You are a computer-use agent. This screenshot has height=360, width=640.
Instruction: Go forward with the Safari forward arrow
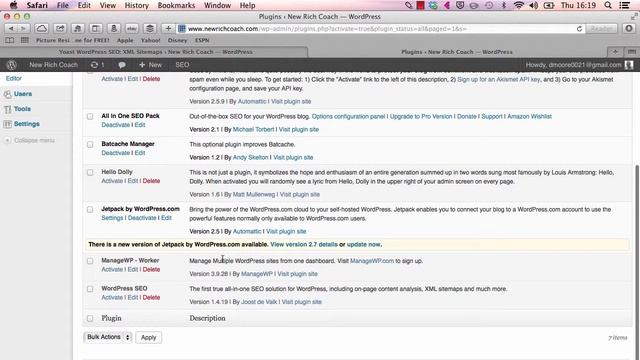click(x=23, y=29)
